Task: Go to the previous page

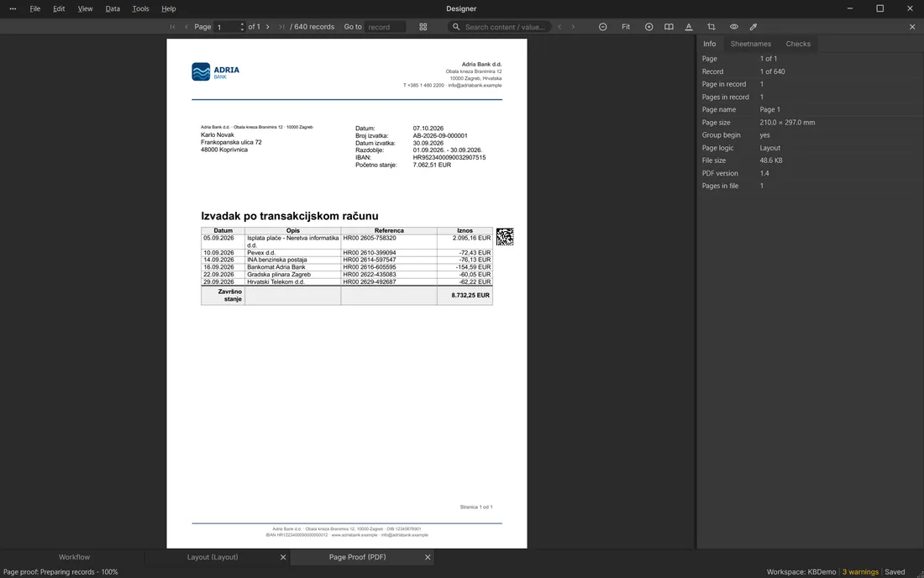Action: tap(186, 27)
